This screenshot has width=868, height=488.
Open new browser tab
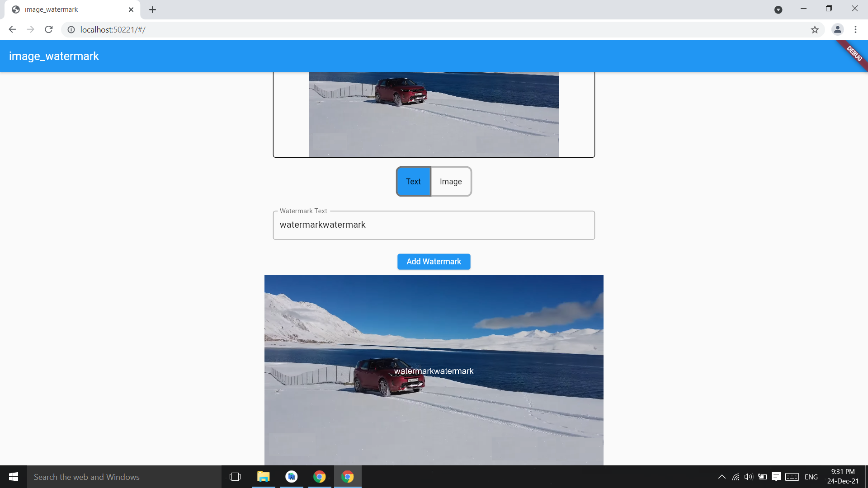tap(152, 9)
